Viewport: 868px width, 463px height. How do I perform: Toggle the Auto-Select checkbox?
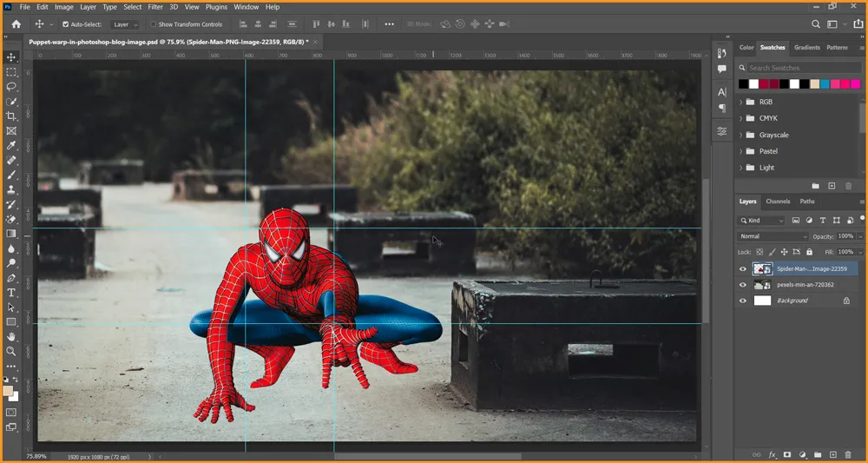point(66,24)
